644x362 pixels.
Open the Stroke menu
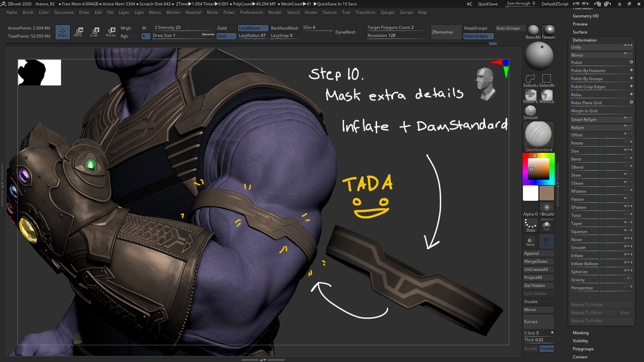point(311,12)
